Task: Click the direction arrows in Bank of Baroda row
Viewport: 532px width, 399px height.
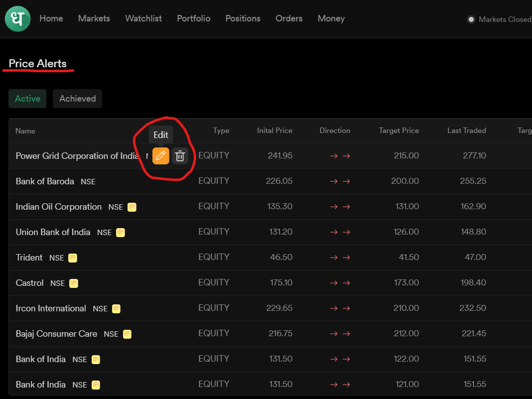Action: (x=340, y=181)
